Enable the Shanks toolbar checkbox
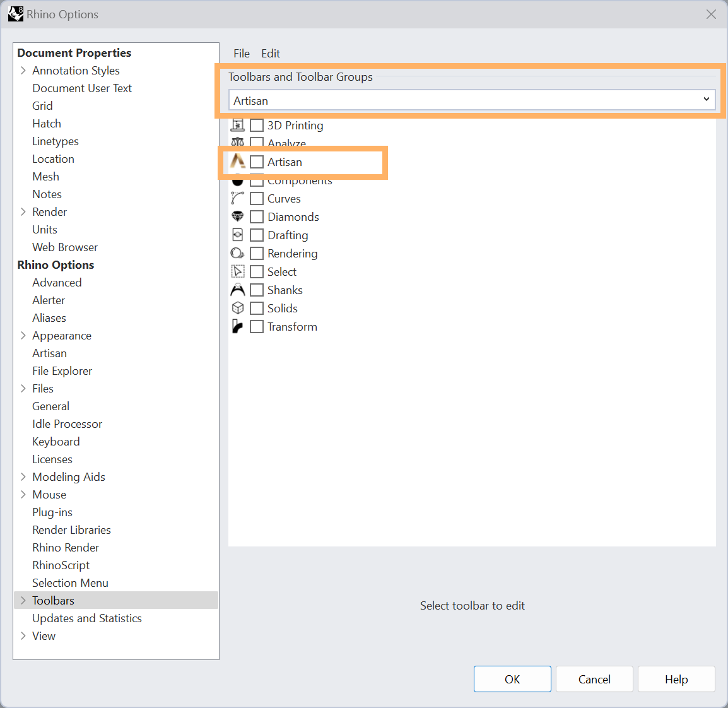The image size is (728, 708). click(x=257, y=290)
